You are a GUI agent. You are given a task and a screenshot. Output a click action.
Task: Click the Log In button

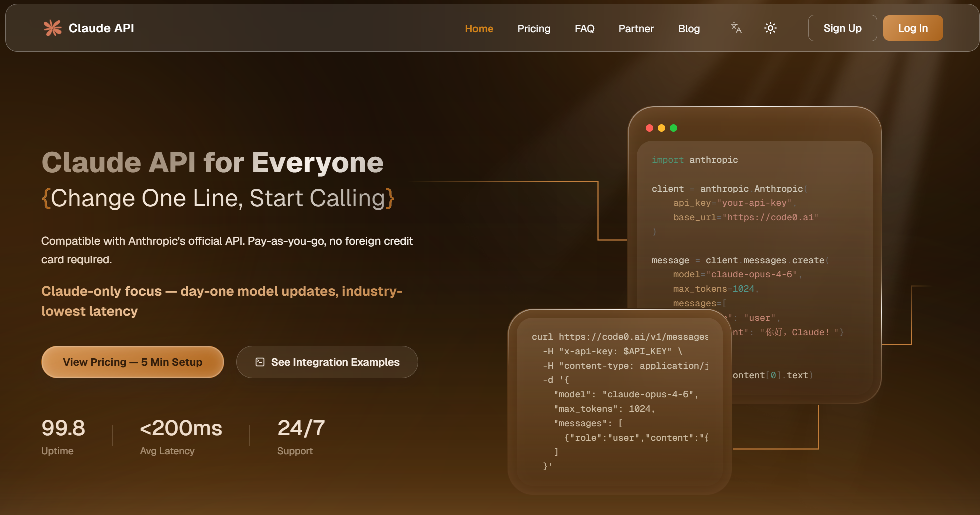click(913, 28)
